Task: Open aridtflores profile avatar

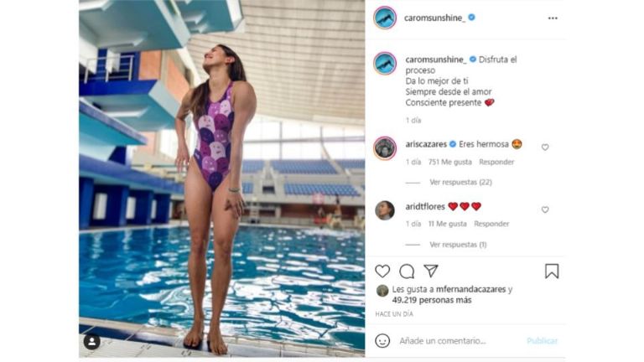Action: (x=385, y=210)
